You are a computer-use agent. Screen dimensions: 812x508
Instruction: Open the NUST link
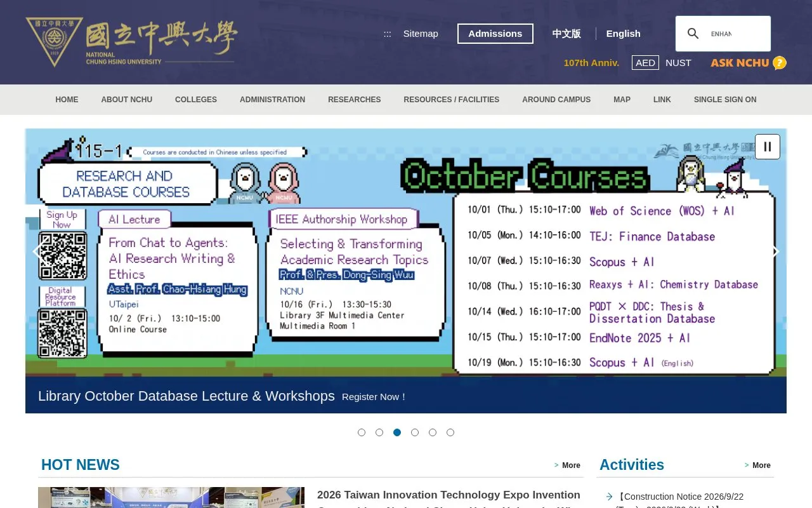(x=678, y=63)
